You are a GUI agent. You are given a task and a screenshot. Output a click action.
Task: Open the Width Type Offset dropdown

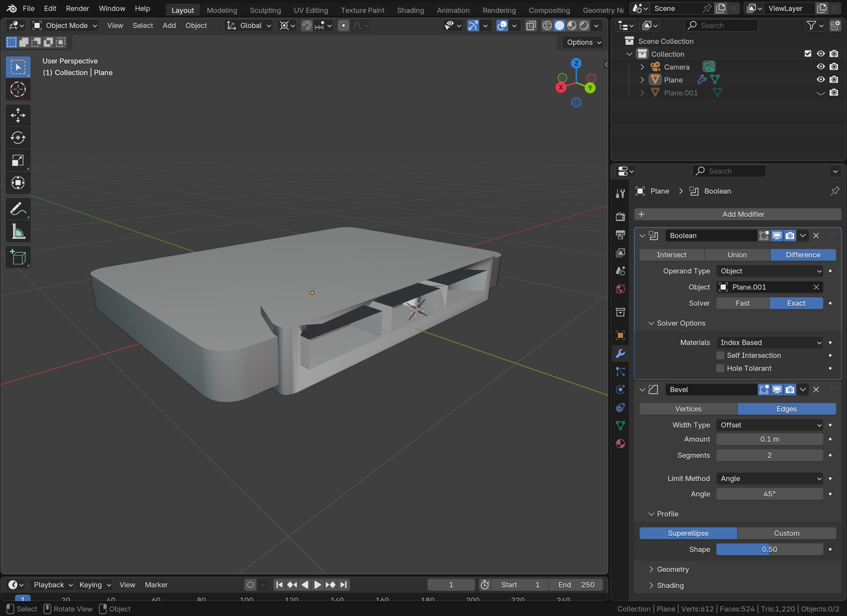pyautogui.click(x=770, y=425)
